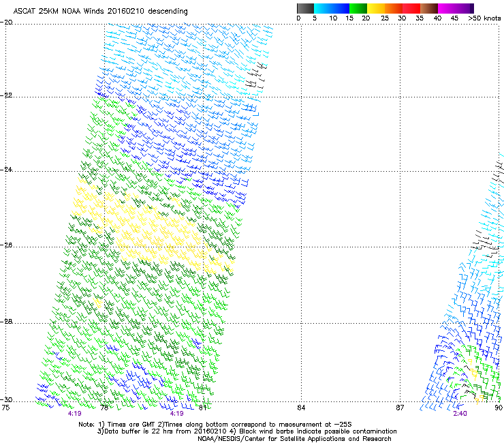The height and width of the screenshot is (443, 504).
Task: Select the '84' longitude axis label
Action: tap(301, 408)
